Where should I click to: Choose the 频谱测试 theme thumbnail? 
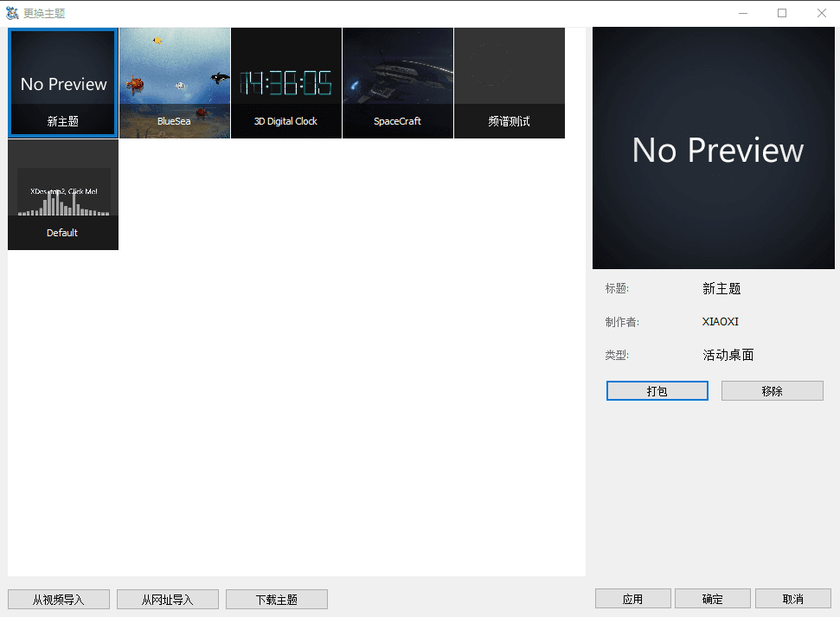[509, 83]
